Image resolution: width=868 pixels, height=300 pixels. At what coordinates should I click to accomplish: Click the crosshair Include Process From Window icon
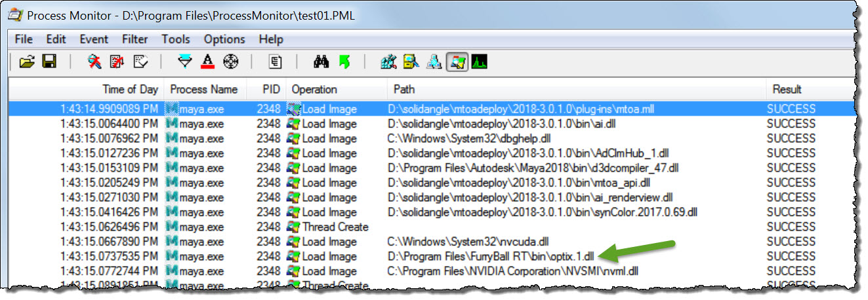click(x=230, y=62)
